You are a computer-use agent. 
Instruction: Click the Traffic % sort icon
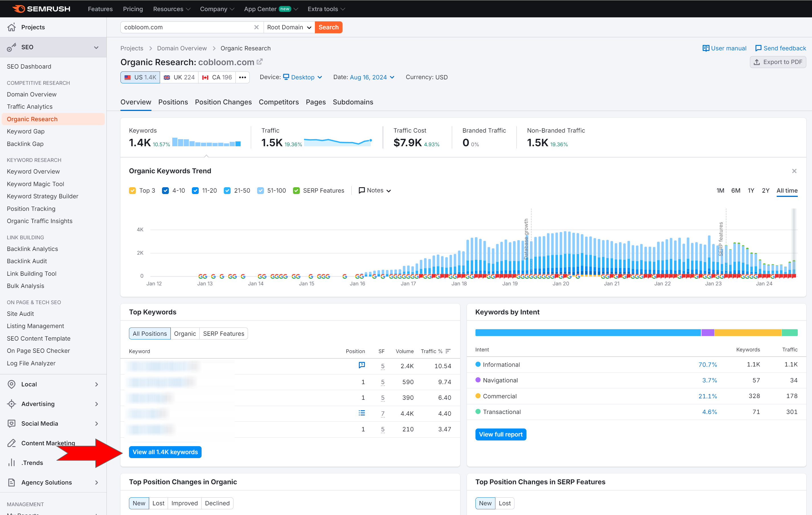pos(448,351)
